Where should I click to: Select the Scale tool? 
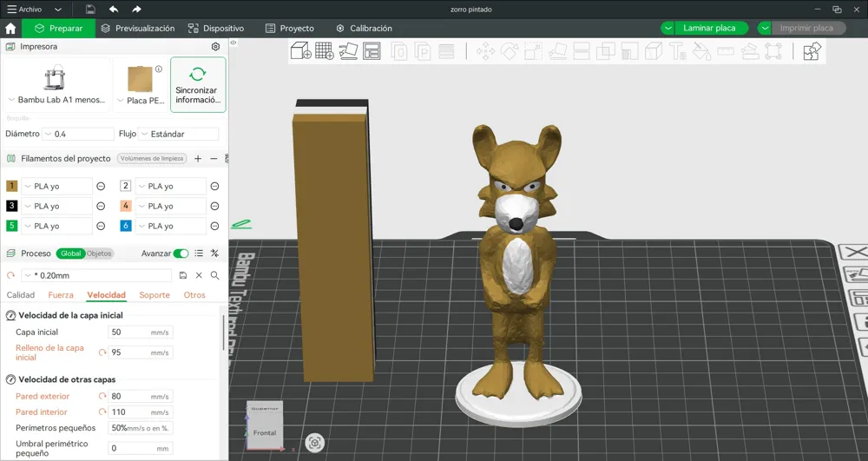point(533,51)
